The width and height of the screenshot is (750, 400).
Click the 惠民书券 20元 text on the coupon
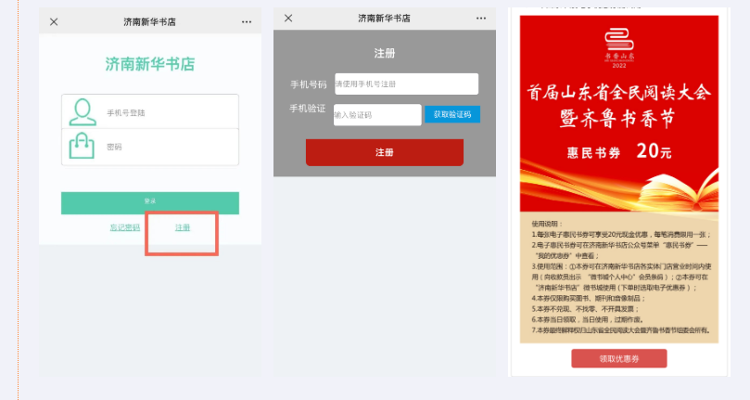click(x=619, y=152)
